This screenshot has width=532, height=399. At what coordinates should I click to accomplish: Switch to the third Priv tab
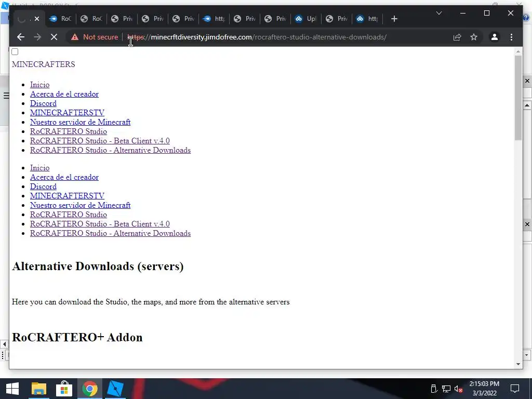[183, 19]
